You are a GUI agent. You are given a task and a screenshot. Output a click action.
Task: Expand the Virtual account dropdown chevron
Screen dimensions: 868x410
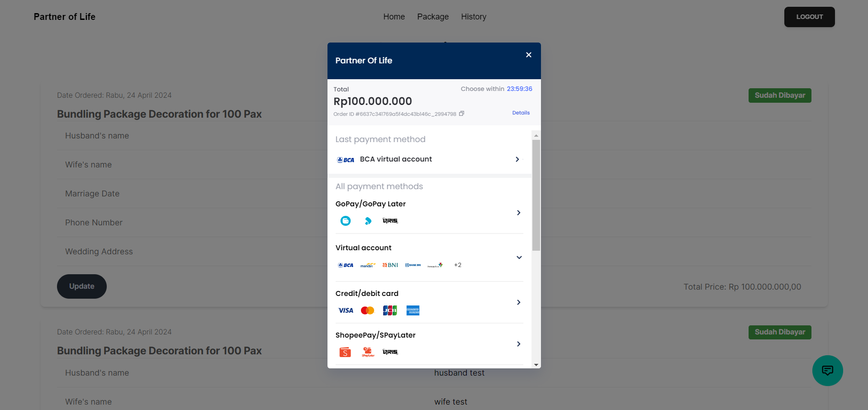pyautogui.click(x=519, y=257)
